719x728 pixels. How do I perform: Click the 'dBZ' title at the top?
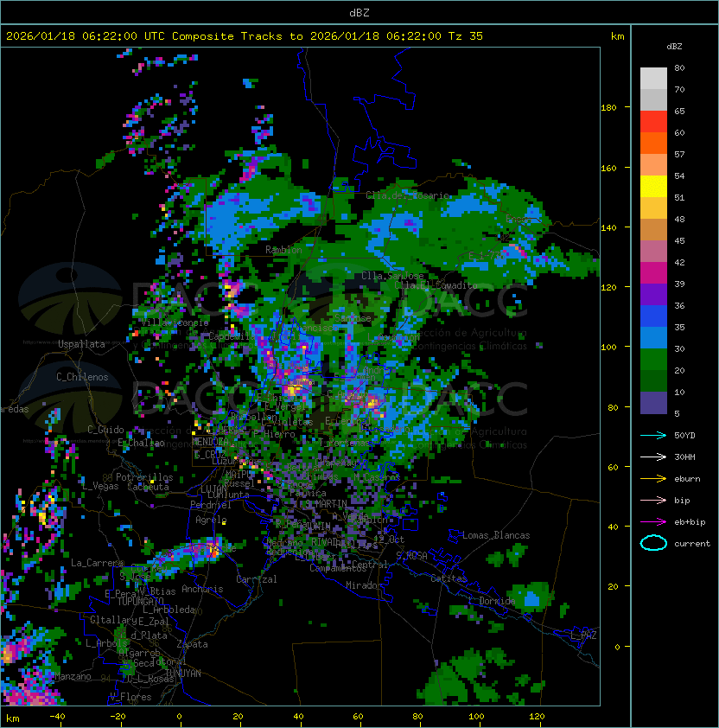359,13
